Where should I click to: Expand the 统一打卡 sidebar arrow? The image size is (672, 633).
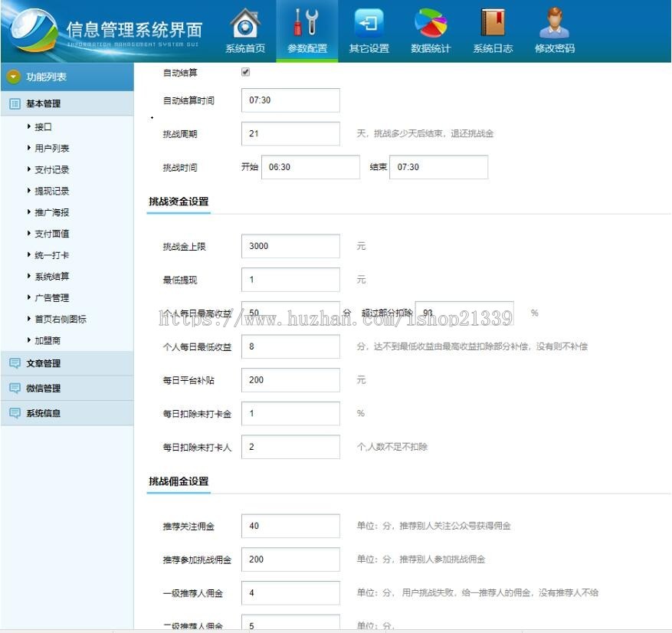pos(28,254)
